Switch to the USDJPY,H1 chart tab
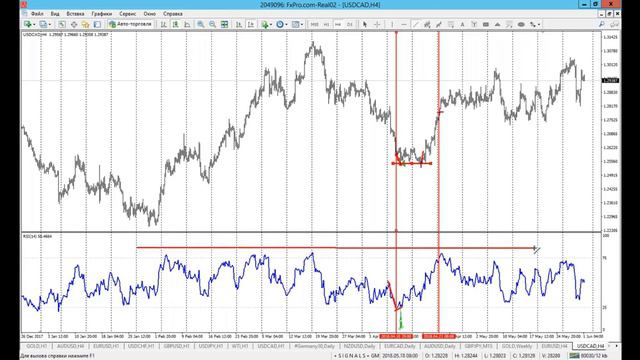640x360 pixels. 211,346
